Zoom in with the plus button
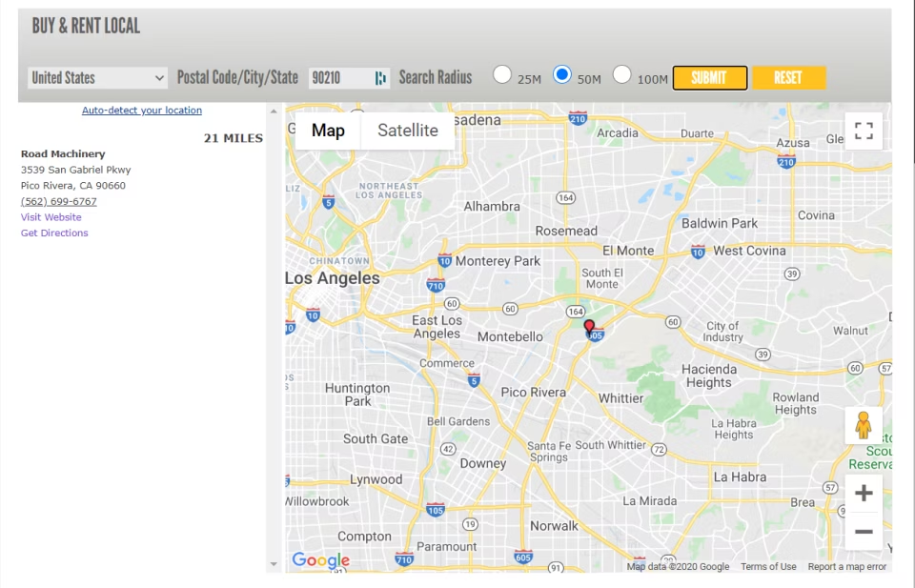Screen dimensions: 915x588 (x=864, y=494)
